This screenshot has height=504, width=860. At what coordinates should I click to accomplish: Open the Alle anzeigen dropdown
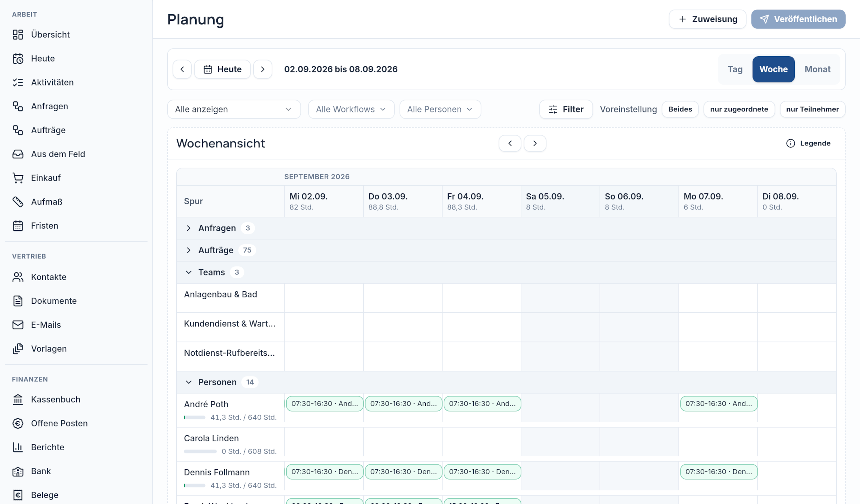coord(234,109)
